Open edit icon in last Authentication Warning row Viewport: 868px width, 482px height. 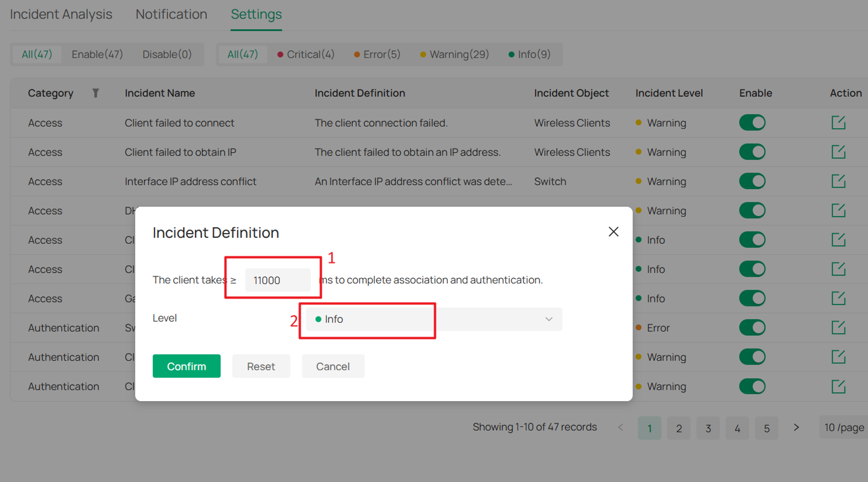pos(838,386)
